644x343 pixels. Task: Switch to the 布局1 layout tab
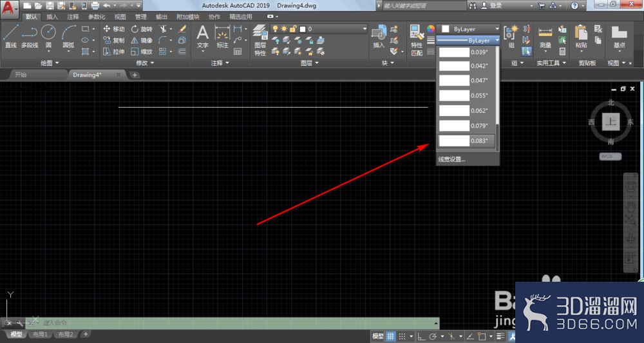(40, 335)
